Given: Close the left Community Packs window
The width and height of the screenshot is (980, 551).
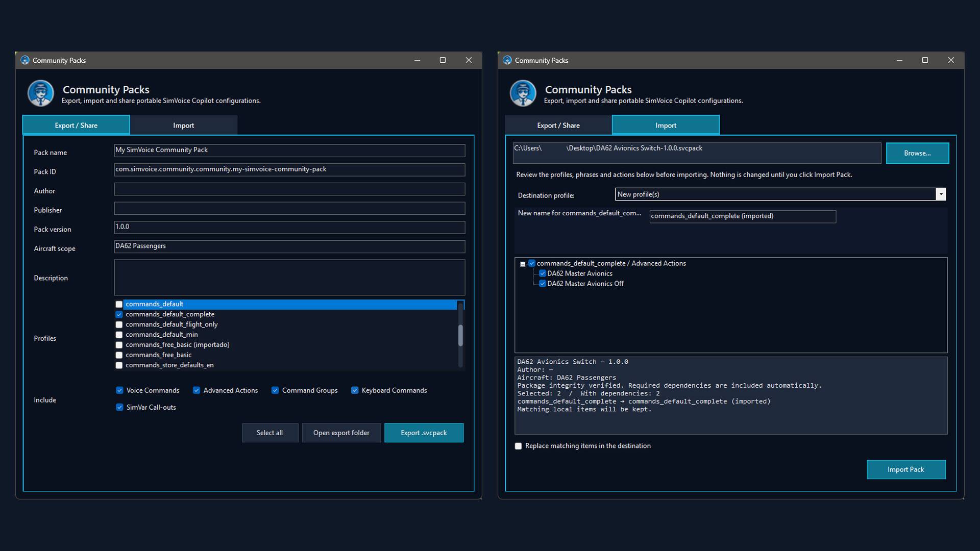Looking at the screenshot, I should 469,60.
